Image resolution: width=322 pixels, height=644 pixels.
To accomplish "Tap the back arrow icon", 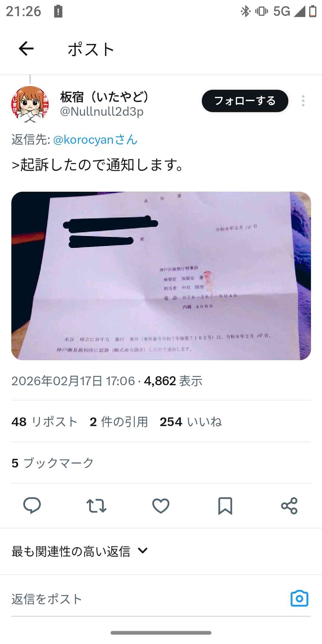I will 26,49.
